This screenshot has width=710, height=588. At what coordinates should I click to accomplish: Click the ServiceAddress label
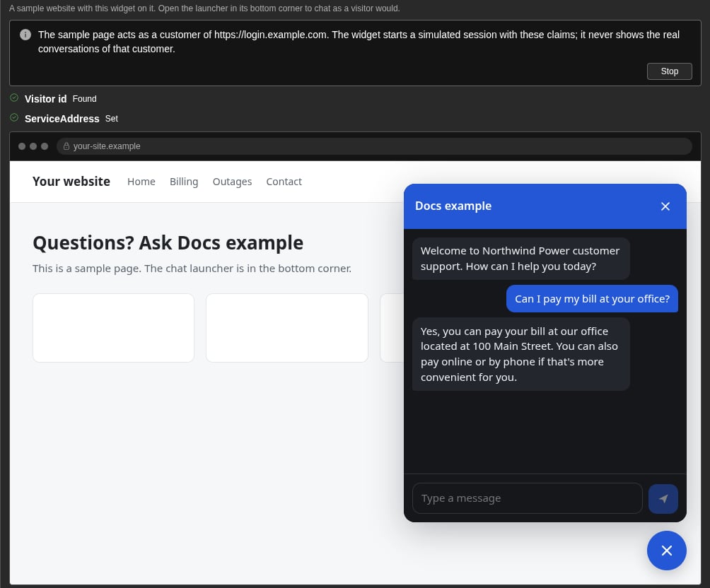click(x=62, y=119)
